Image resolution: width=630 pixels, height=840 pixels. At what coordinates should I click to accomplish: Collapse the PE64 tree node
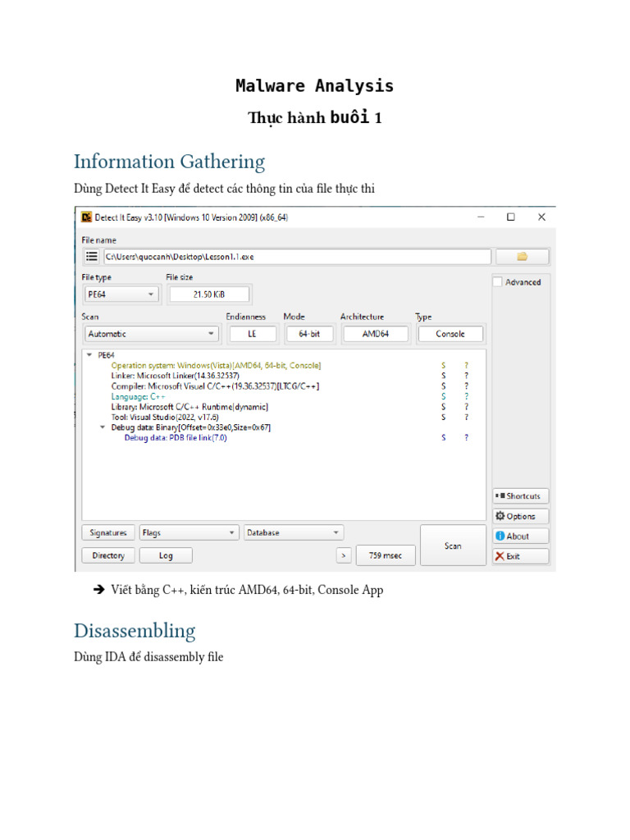click(x=89, y=355)
